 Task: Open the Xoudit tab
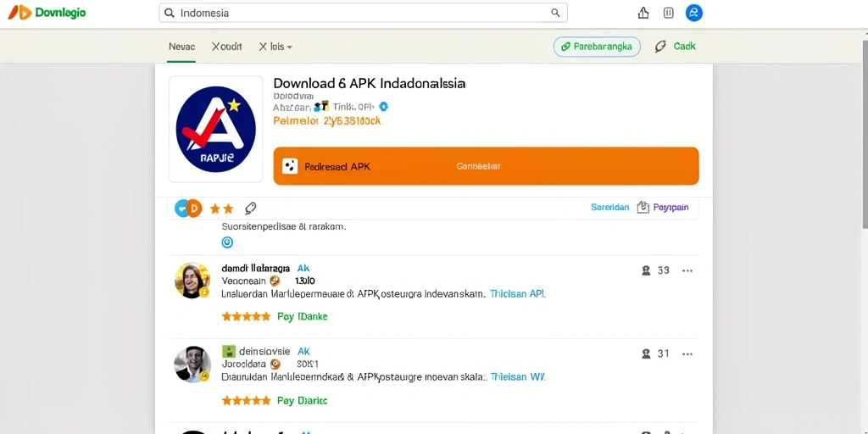click(226, 47)
